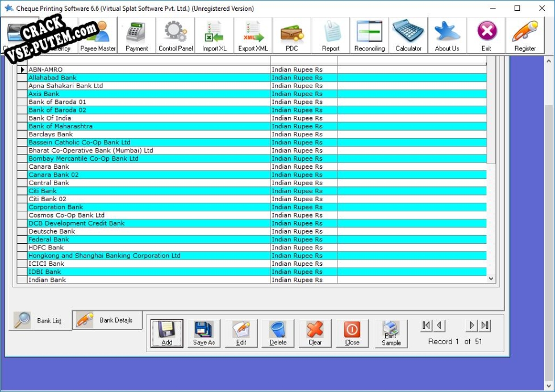Image resolution: width=555 pixels, height=392 pixels.
Task: Open the Payment module
Action: coord(136,36)
